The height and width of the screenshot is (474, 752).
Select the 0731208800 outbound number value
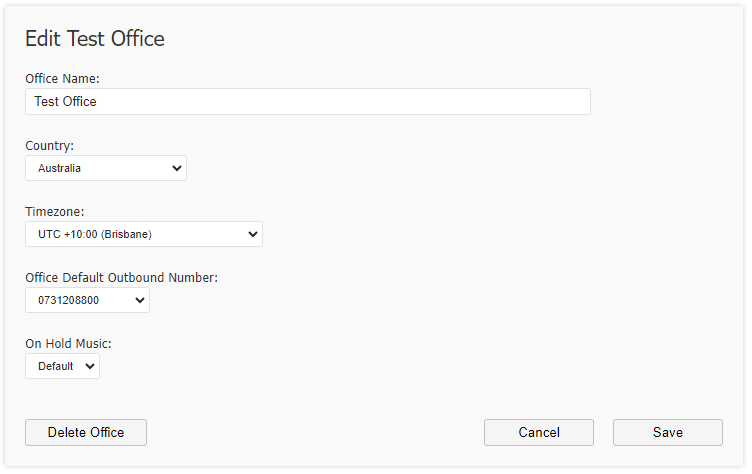tap(69, 300)
